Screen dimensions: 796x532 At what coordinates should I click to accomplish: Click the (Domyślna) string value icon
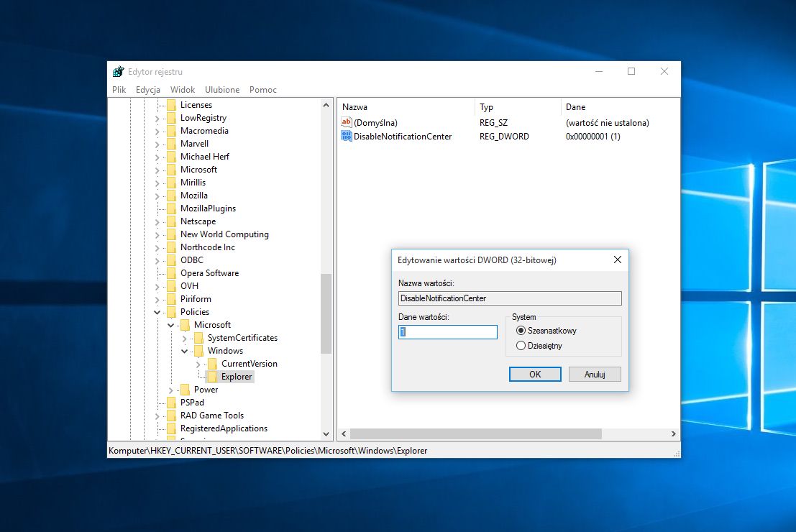pos(347,123)
